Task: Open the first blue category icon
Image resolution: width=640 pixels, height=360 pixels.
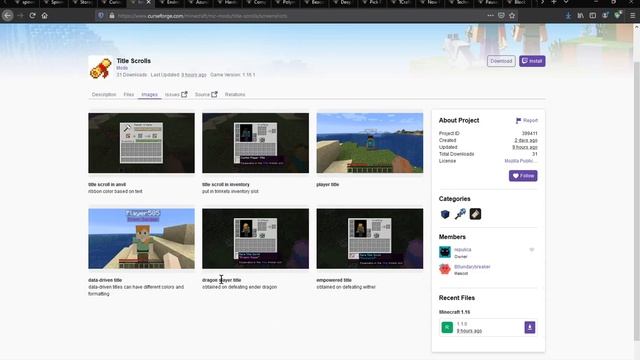Action: [x=445, y=214]
